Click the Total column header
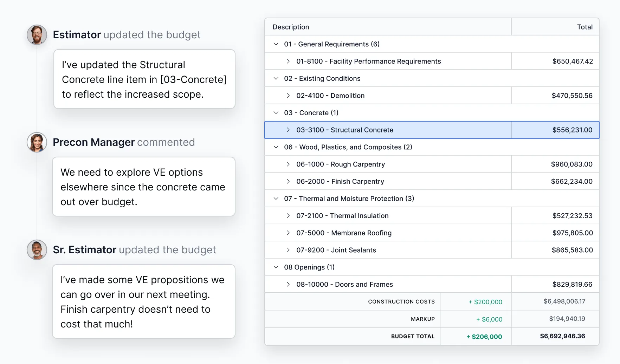The image size is (620, 364). coord(586,27)
